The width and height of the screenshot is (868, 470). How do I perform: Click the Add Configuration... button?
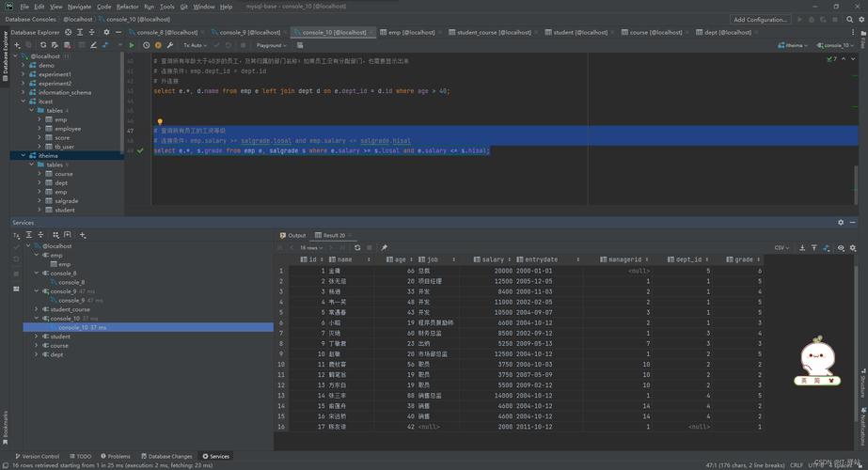point(760,19)
